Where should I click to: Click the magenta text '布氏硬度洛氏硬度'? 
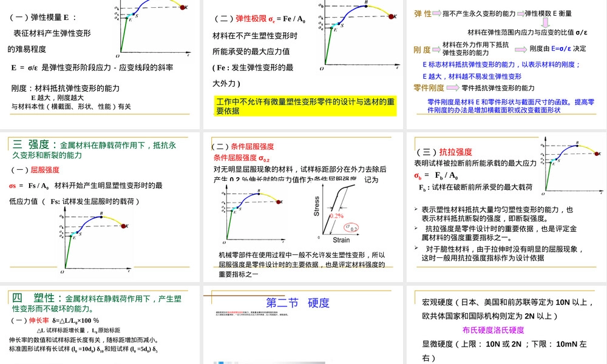[x=493, y=330]
